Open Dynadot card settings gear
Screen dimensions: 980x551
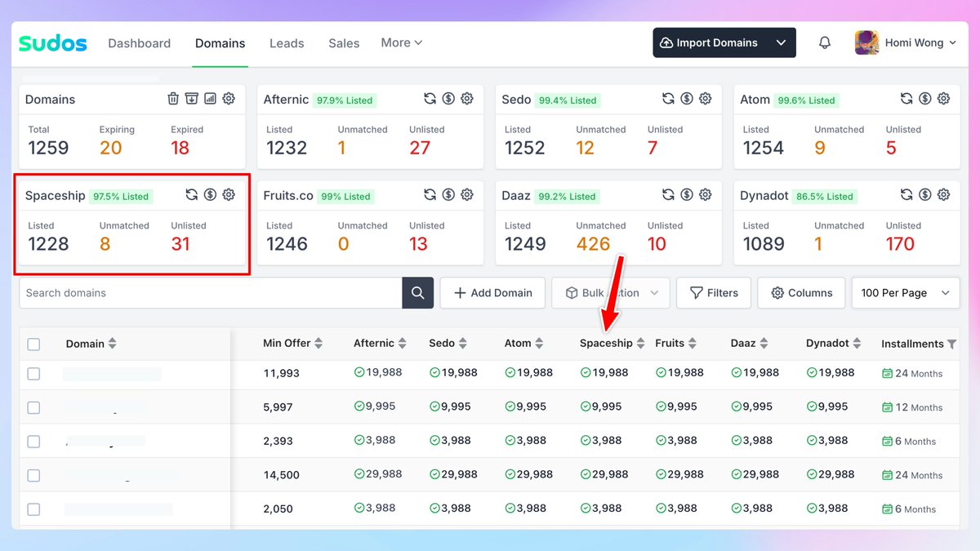point(944,195)
